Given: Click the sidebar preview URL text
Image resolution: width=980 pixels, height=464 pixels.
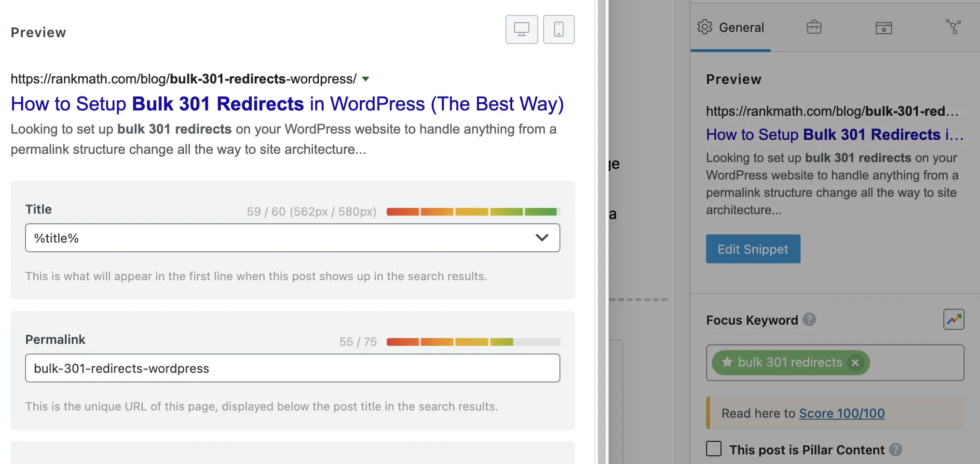Looking at the screenshot, I should click(832, 111).
